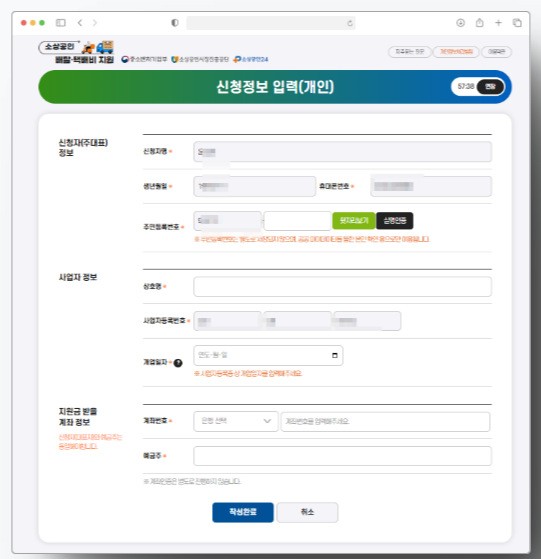The height and width of the screenshot is (559, 541).
Task: Click the privacy shield icon beside address bar
Action: (x=175, y=23)
